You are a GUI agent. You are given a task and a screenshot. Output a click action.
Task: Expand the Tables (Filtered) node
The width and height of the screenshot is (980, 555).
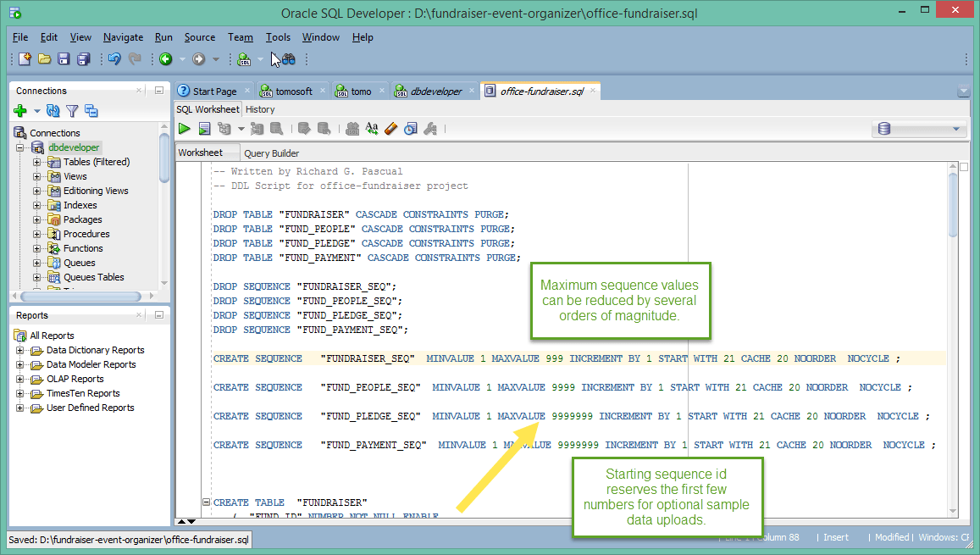[37, 162]
